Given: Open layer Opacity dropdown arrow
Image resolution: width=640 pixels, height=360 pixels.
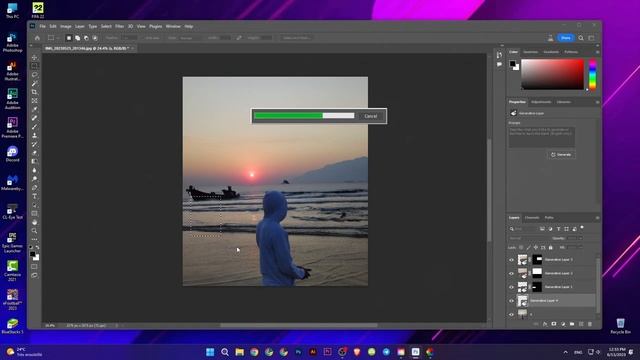Looking at the screenshot, I should tap(580, 238).
